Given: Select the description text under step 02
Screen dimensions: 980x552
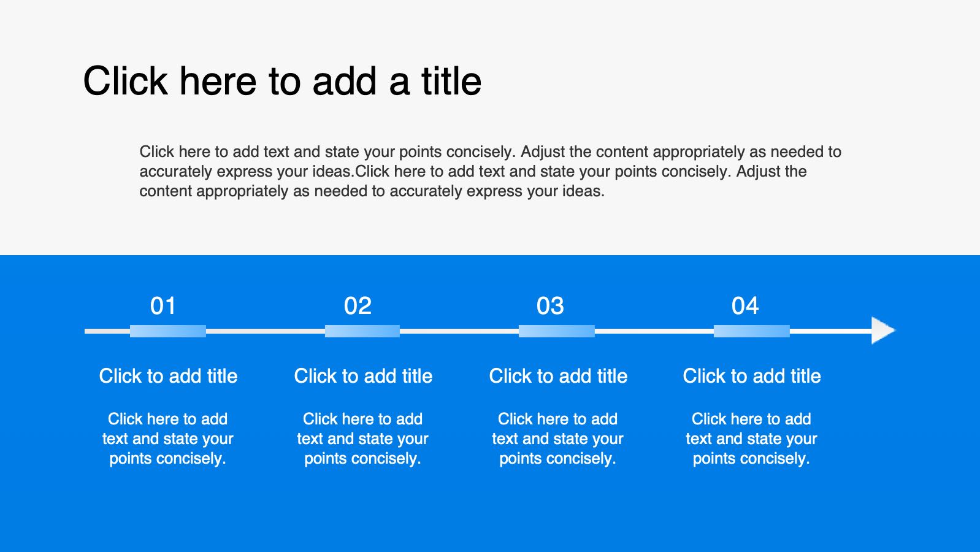Looking at the screenshot, I should [x=362, y=439].
